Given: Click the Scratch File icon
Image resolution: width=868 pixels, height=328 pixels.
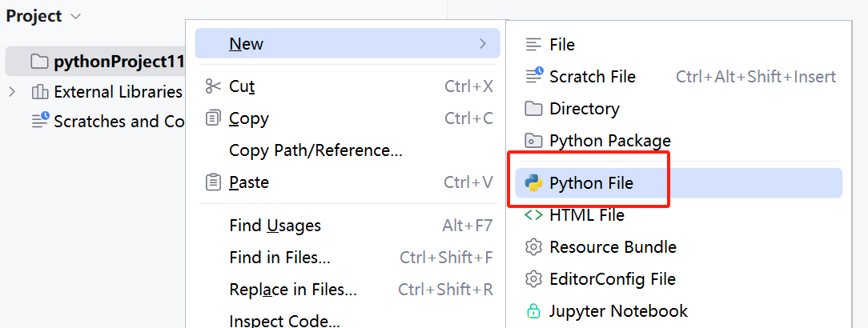Looking at the screenshot, I should tap(533, 76).
